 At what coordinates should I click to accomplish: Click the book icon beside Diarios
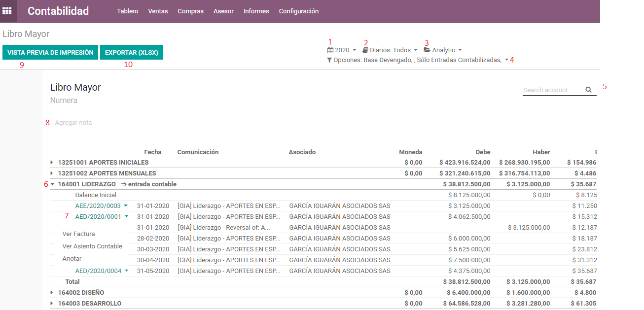click(365, 50)
